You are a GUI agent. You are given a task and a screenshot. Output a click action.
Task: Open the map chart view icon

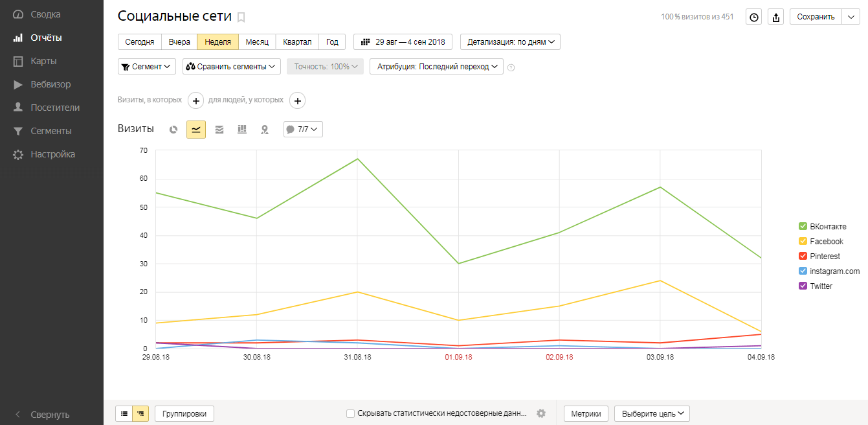point(265,130)
